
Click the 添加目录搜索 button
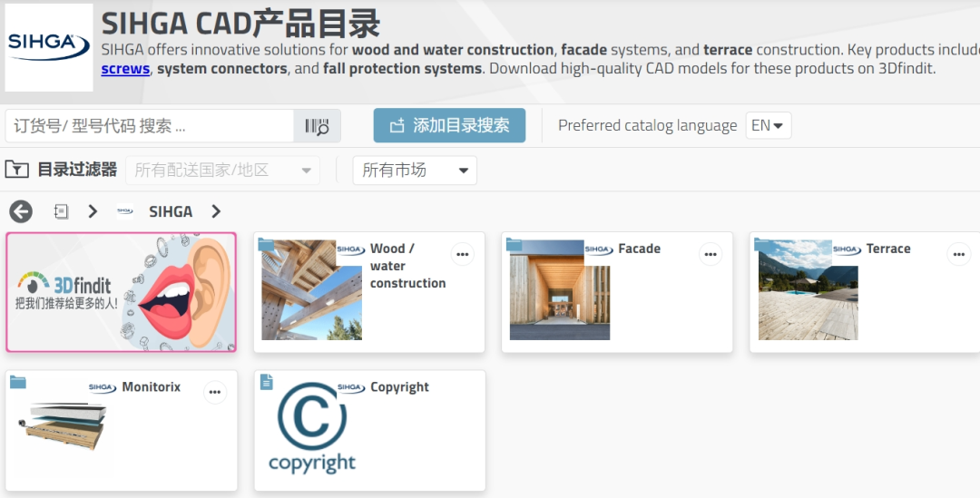coord(449,125)
